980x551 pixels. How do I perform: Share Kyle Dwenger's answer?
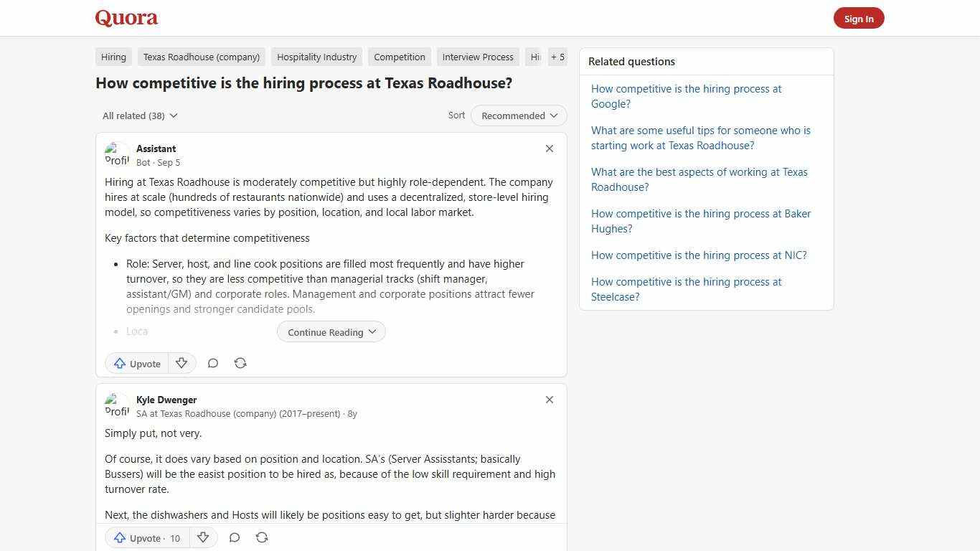(x=262, y=537)
